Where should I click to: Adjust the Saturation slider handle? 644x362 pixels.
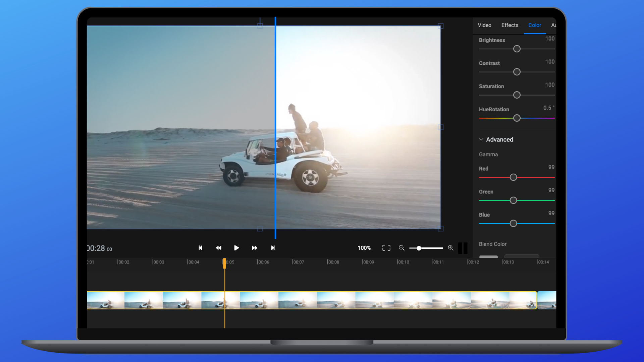pos(517,95)
